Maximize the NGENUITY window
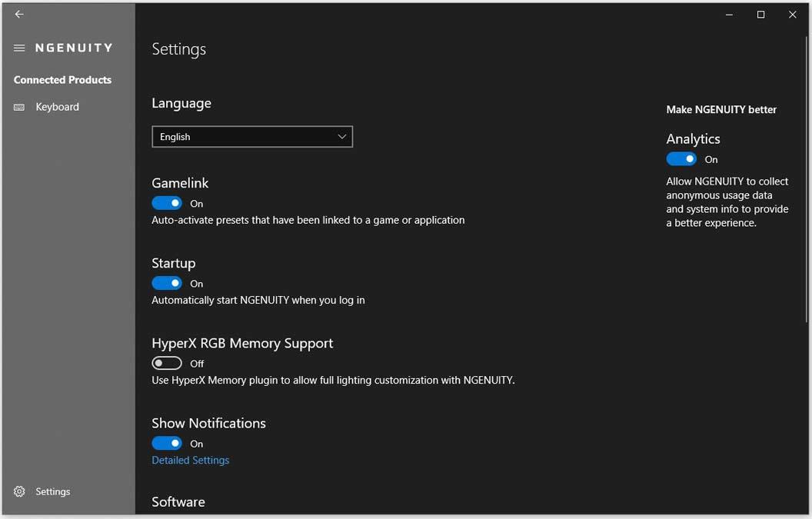The height and width of the screenshot is (519, 812). point(760,15)
